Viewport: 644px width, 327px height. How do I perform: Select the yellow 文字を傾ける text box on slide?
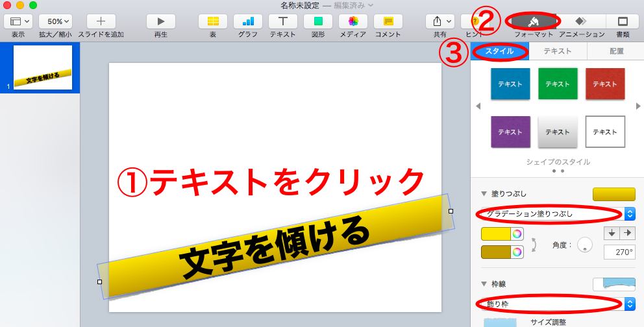[276, 247]
